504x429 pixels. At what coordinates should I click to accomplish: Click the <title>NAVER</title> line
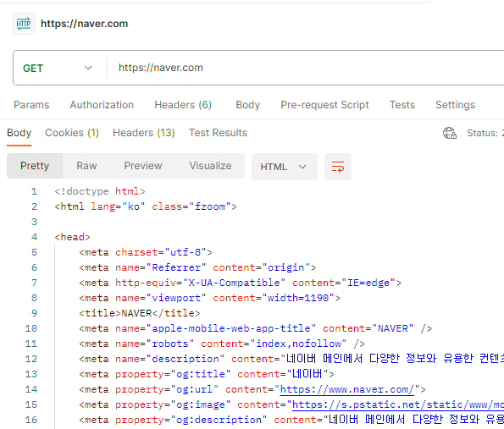click(x=140, y=313)
